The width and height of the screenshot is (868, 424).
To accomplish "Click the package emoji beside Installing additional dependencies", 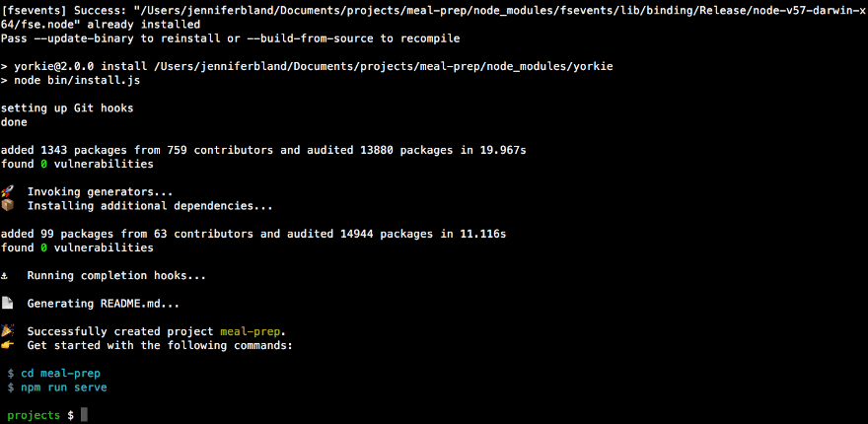I will point(7,206).
